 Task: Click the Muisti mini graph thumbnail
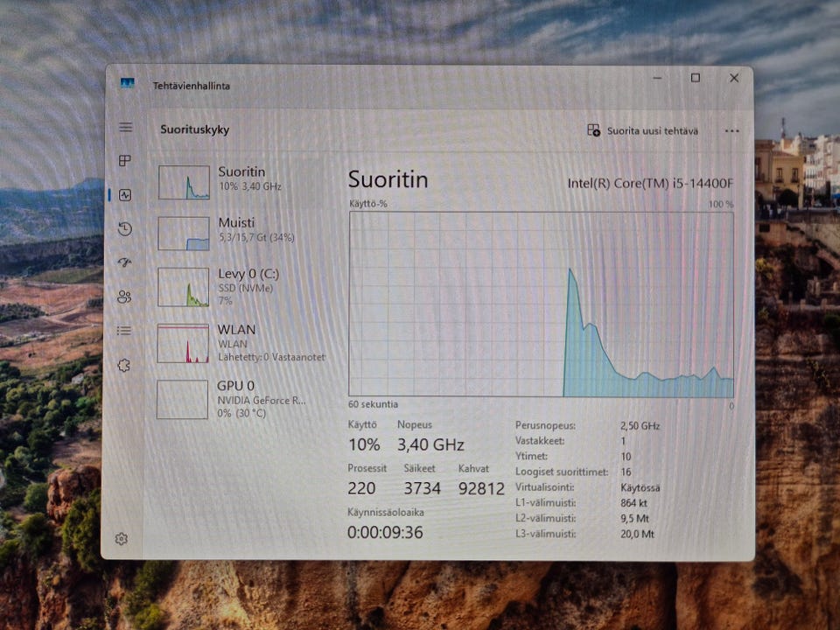(184, 233)
